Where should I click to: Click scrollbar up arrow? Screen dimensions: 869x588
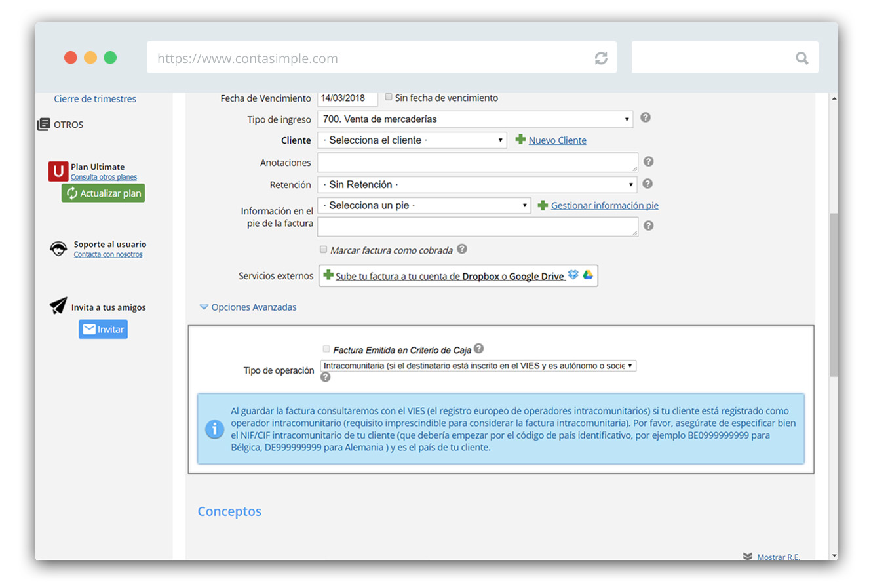[x=834, y=98]
